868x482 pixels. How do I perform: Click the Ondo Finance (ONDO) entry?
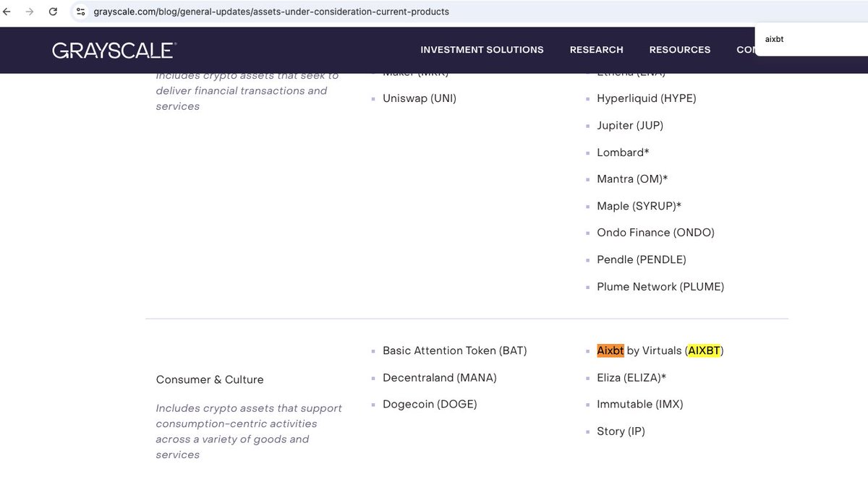[655, 233]
